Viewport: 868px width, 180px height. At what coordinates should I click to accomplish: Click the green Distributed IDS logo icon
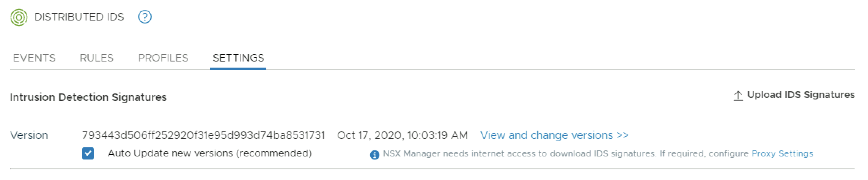click(19, 17)
